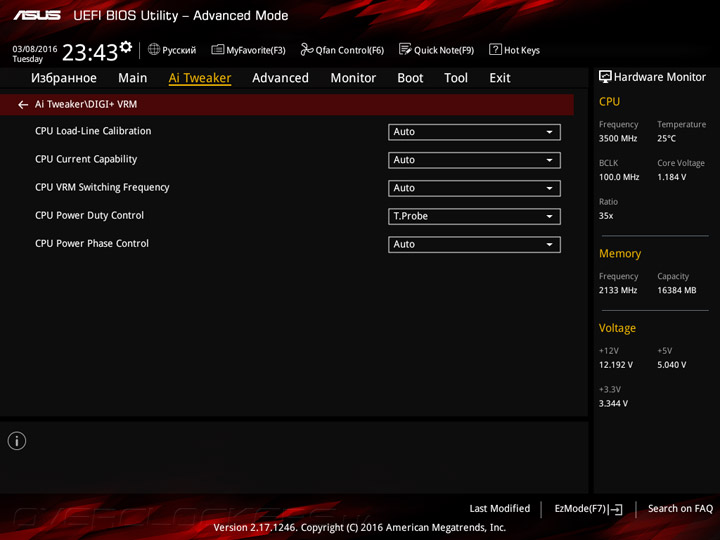The height and width of the screenshot is (540, 720).
Task: Select CPU VRM Switching Frequency label
Action: click(x=102, y=187)
